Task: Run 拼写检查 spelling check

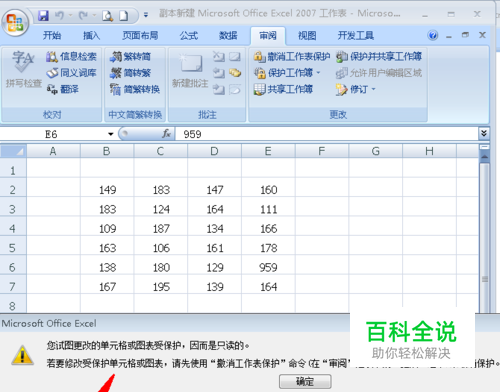Action: tap(23, 69)
